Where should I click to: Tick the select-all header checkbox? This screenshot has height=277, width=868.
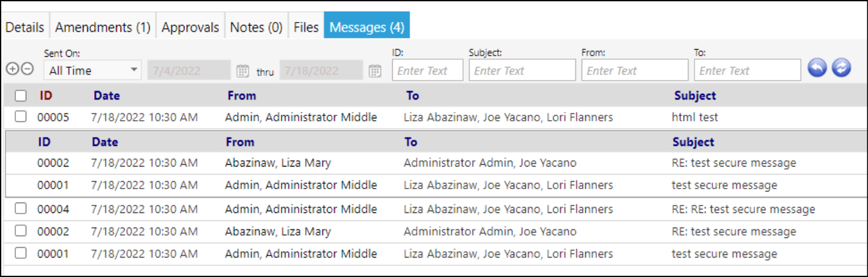pyautogui.click(x=21, y=95)
